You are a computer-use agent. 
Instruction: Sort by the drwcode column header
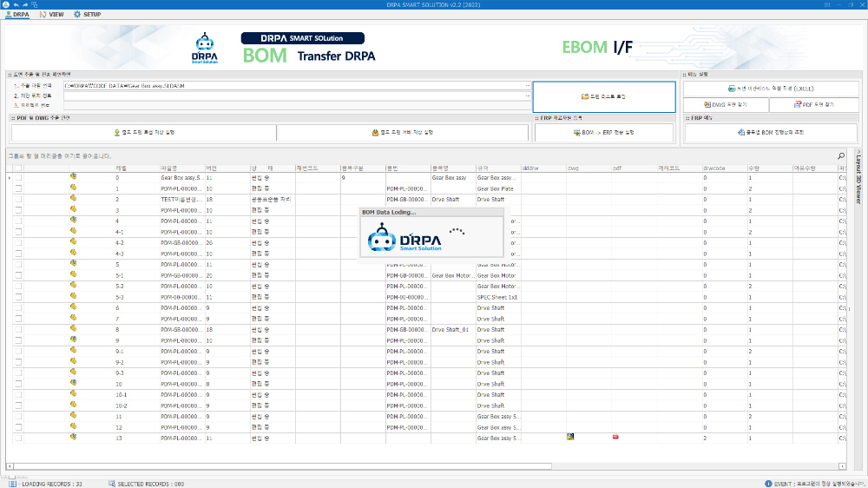click(x=724, y=168)
